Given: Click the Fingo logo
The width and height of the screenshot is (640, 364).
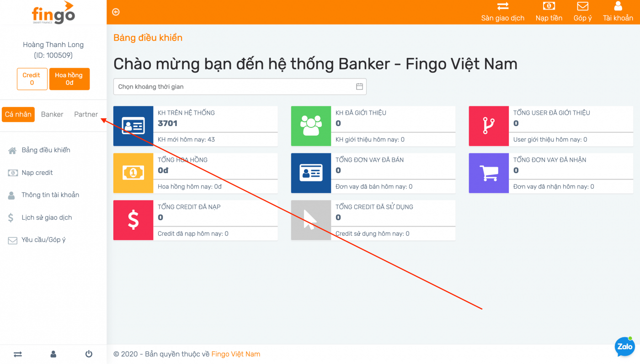Looking at the screenshot, I should point(53,13).
